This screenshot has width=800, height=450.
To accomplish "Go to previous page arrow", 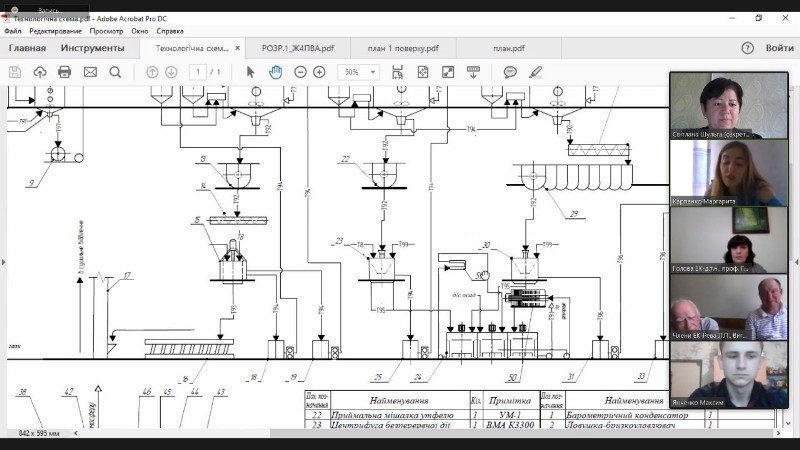I will point(152,72).
